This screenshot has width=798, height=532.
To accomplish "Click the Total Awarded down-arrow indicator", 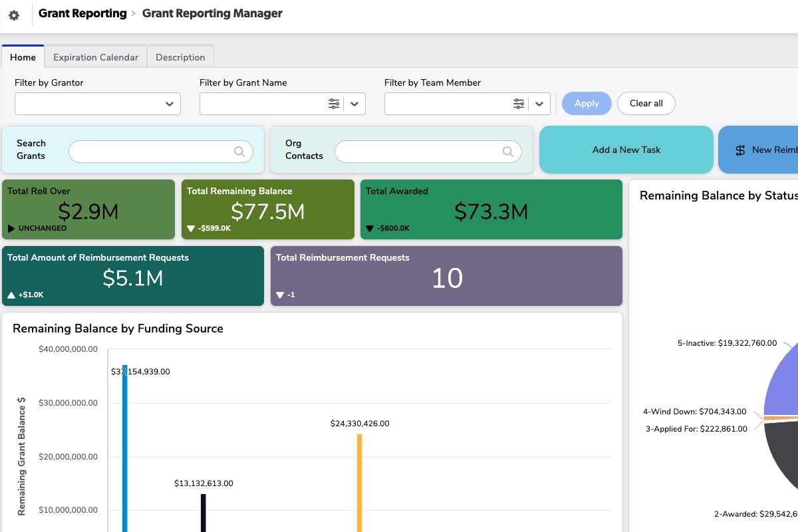I will click(370, 229).
